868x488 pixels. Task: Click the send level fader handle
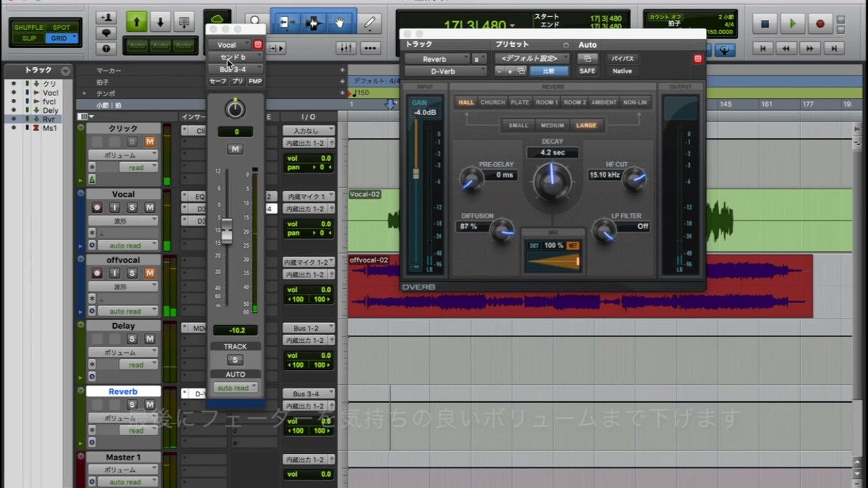pos(227,231)
